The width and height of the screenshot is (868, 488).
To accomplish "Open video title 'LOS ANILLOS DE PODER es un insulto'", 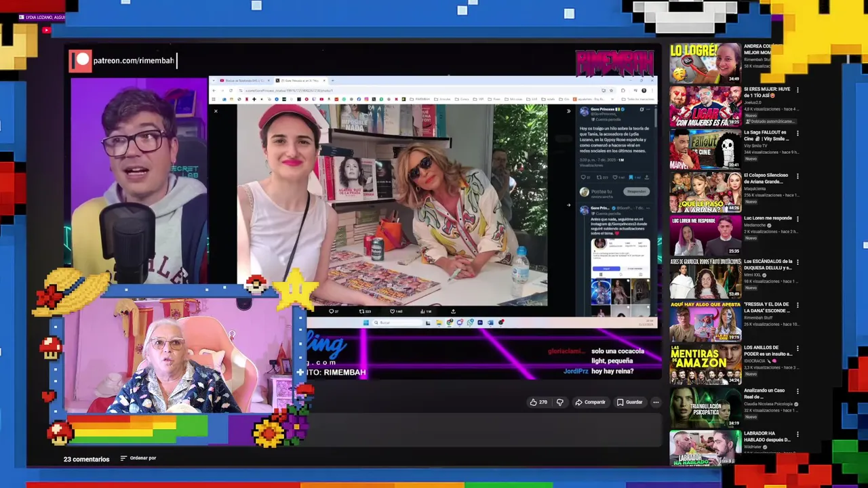I will [768, 350].
